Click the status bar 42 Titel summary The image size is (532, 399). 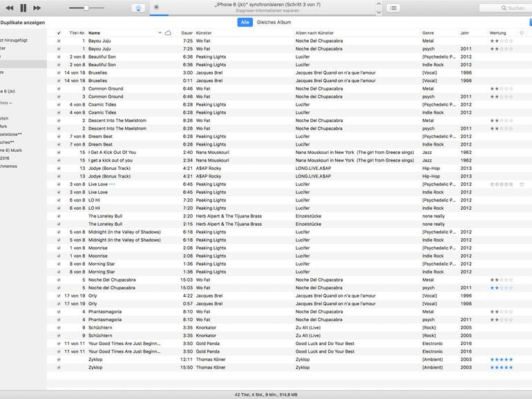tap(266, 395)
